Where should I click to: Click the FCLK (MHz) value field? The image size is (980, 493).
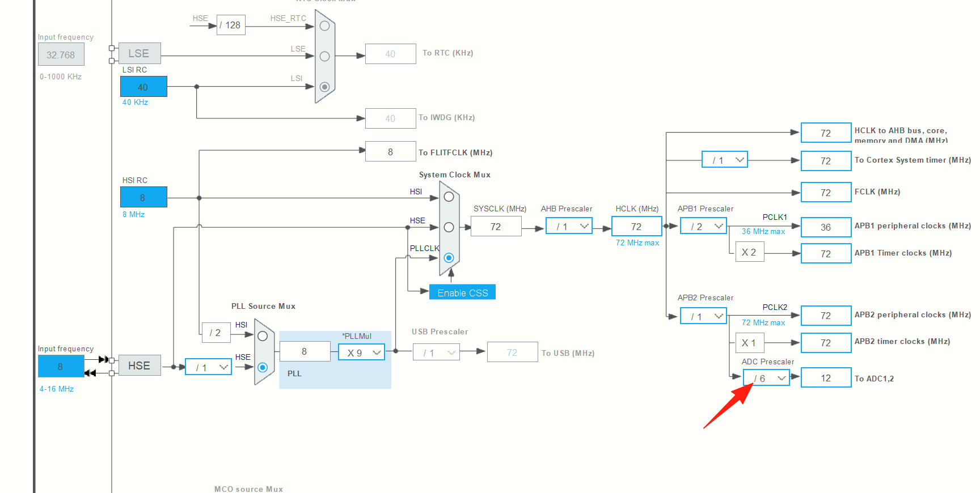pyautogui.click(x=826, y=192)
